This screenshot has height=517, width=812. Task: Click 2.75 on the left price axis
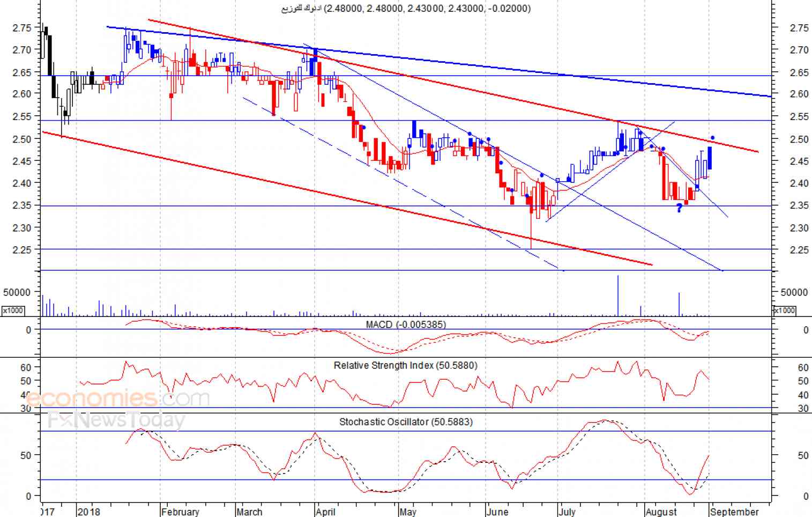[22, 27]
